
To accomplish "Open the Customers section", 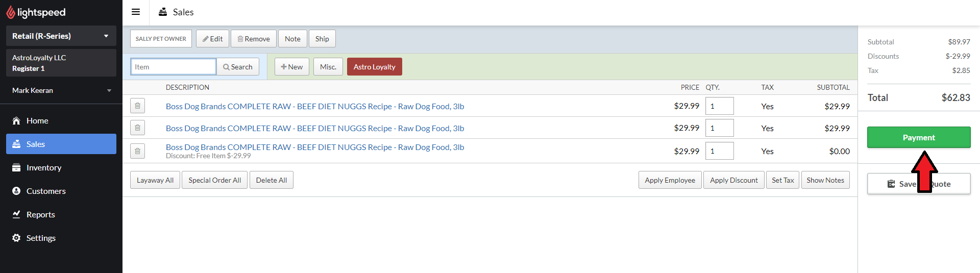I will [x=46, y=191].
